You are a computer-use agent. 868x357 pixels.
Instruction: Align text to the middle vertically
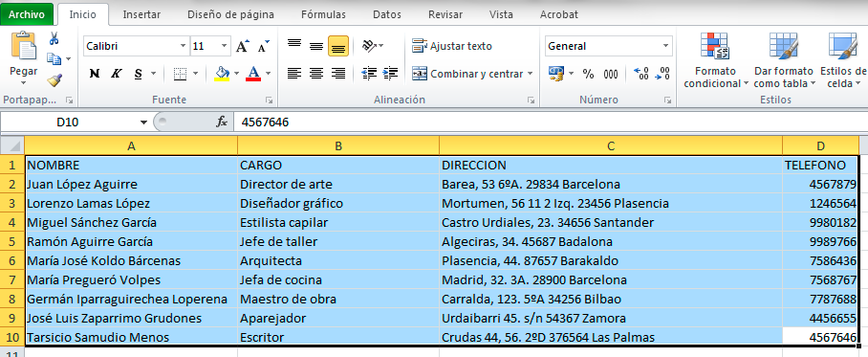click(316, 47)
